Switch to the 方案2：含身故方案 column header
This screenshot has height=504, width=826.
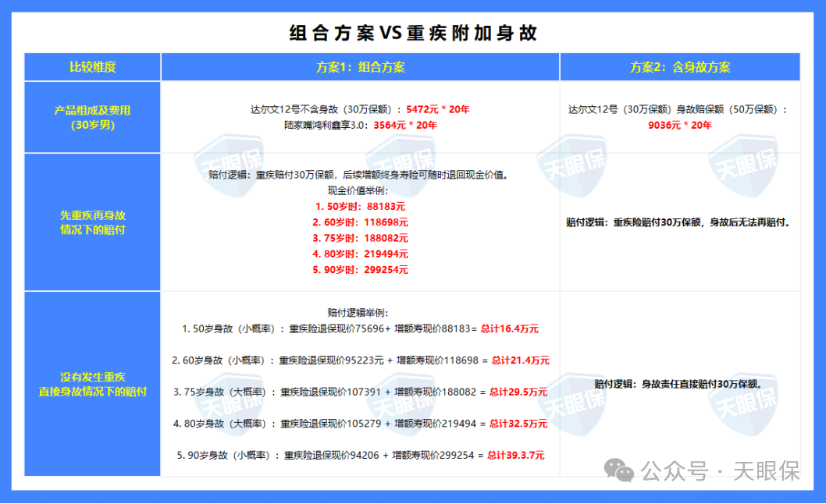pyautogui.click(x=680, y=67)
